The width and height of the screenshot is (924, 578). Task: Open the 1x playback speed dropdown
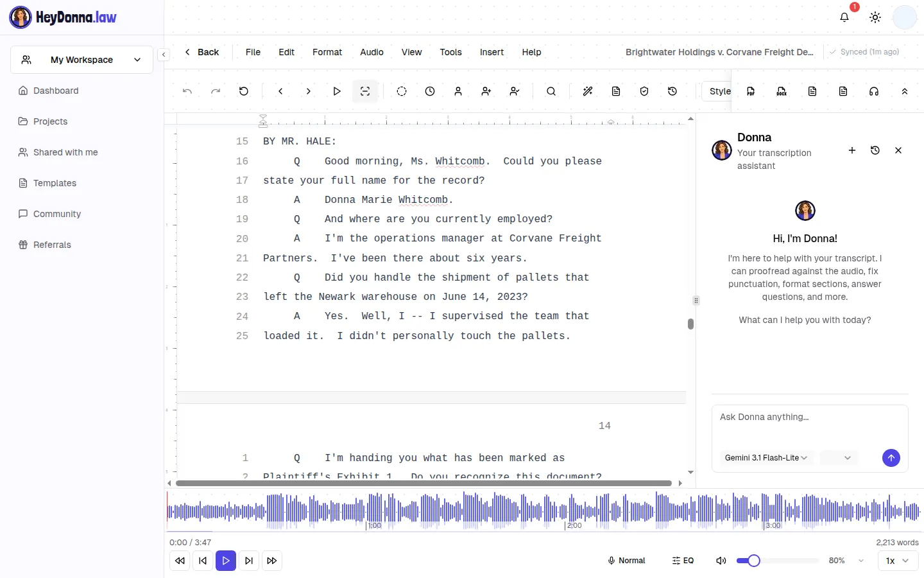898,561
